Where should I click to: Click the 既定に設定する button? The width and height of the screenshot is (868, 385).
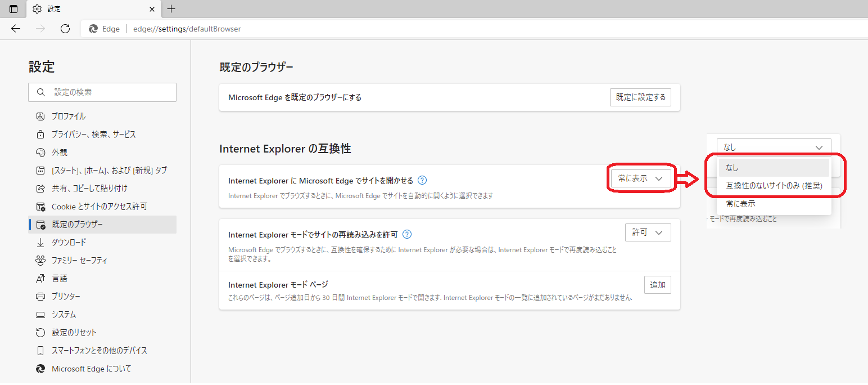click(x=640, y=97)
